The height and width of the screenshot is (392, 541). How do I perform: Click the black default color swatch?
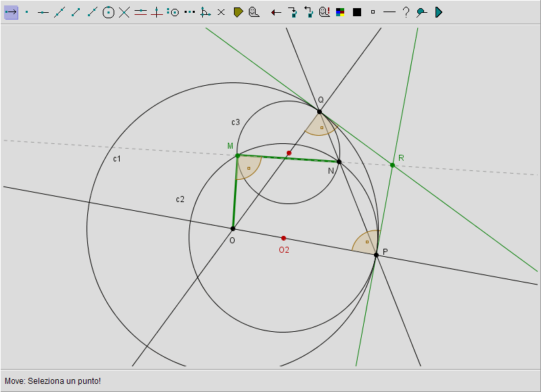click(x=356, y=12)
